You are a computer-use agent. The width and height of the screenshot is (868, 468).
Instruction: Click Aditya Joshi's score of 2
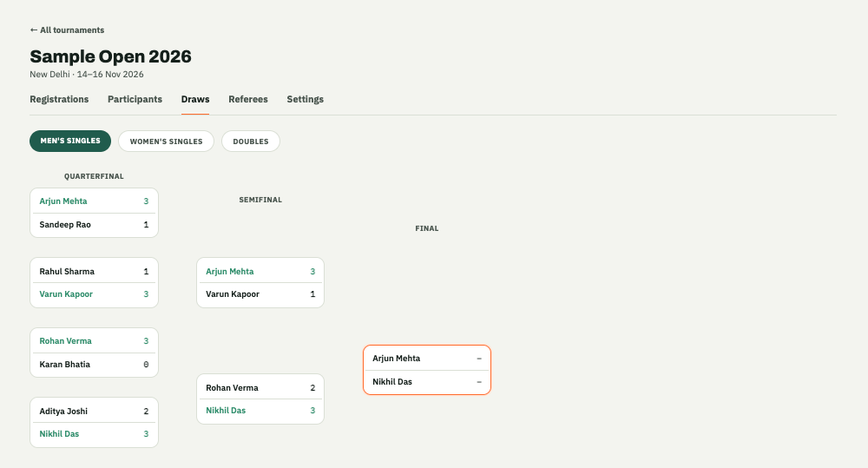pos(146,411)
